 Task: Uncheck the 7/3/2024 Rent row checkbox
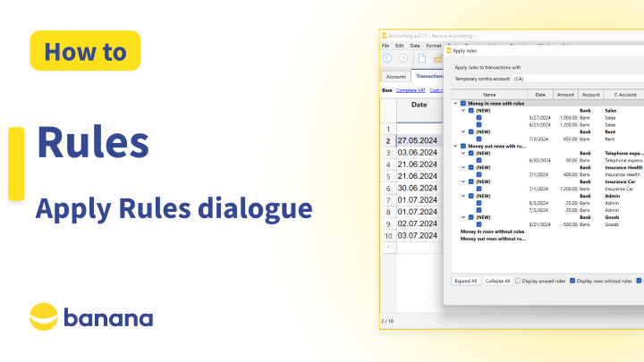coord(479,139)
